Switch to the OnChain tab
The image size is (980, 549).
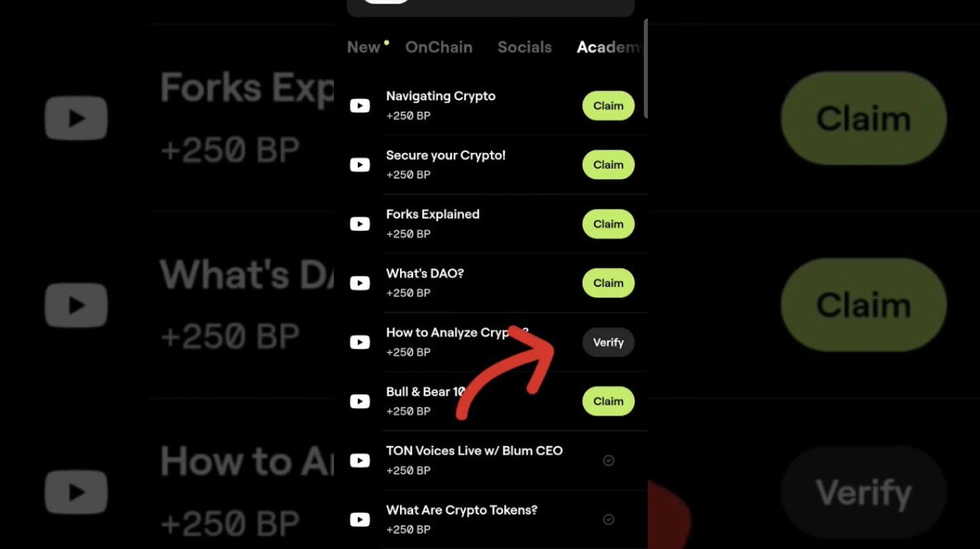point(439,47)
